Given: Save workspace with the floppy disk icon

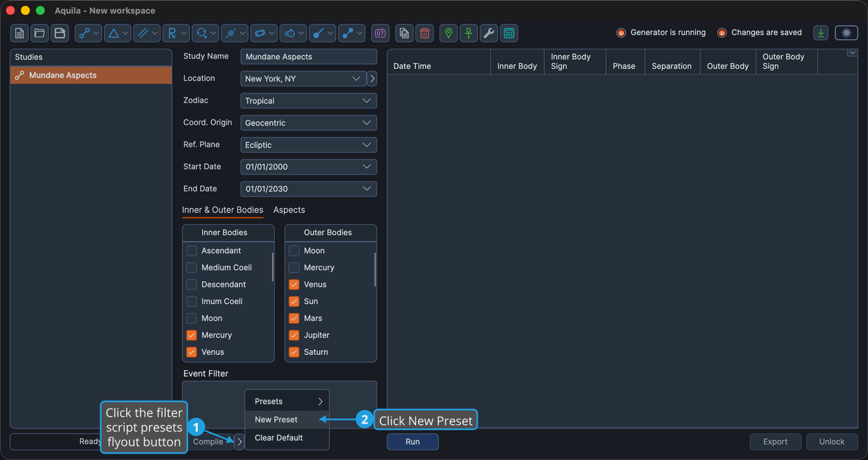Looking at the screenshot, I should click(60, 33).
